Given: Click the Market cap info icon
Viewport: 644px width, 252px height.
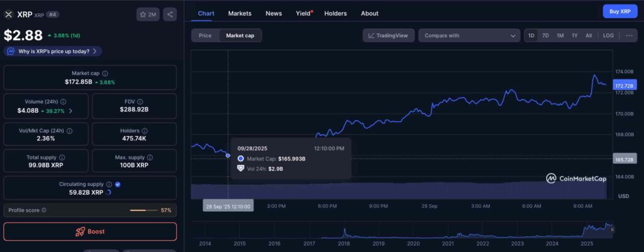Looking at the screenshot, I should 105,73.
